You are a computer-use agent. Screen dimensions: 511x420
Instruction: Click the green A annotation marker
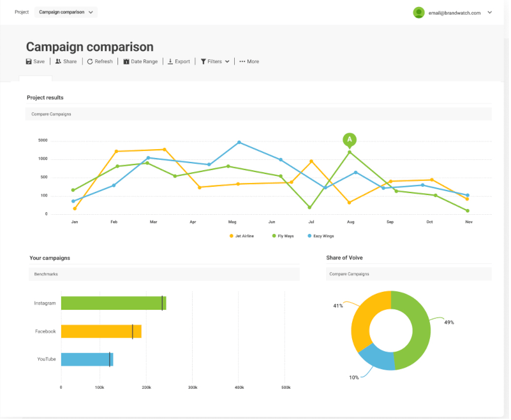(x=350, y=140)
